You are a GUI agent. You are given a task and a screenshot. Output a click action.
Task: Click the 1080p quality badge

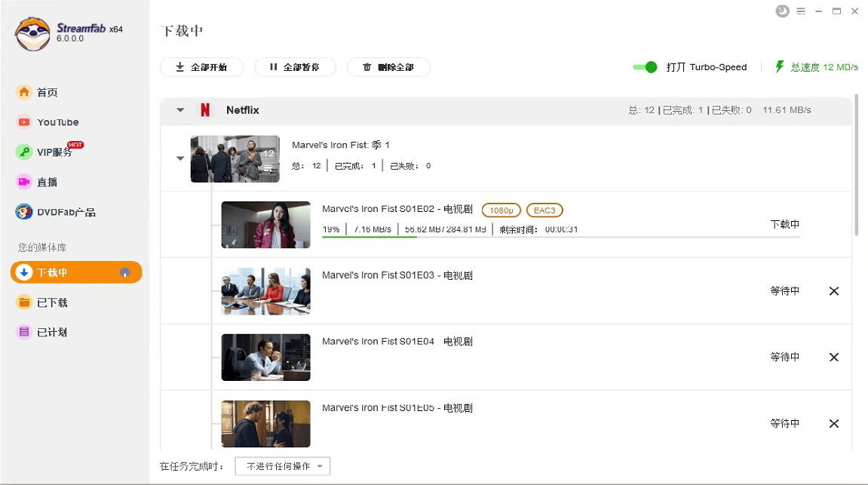pos(501,210)
